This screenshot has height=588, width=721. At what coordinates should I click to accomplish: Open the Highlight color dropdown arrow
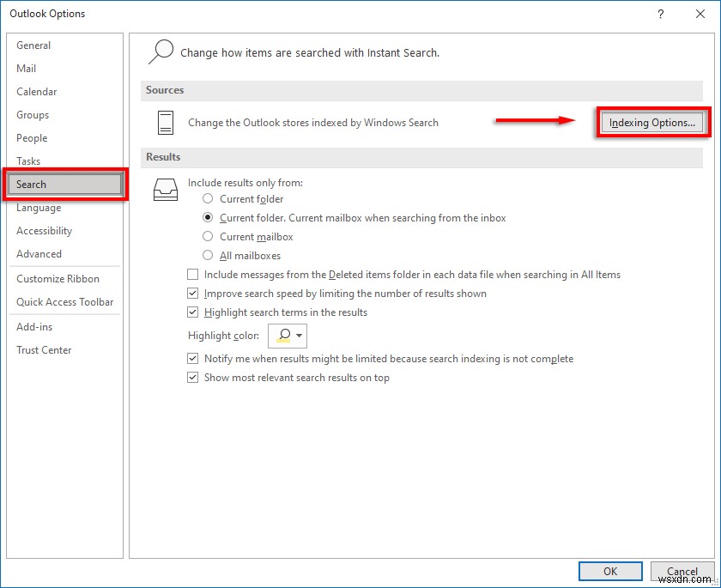click(298, 336)
